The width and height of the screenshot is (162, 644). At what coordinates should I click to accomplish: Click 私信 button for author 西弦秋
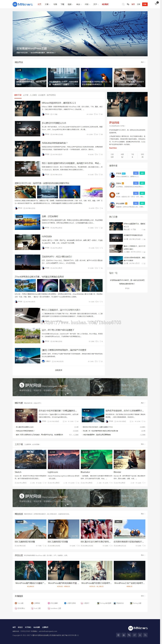[x=142, y=183]
